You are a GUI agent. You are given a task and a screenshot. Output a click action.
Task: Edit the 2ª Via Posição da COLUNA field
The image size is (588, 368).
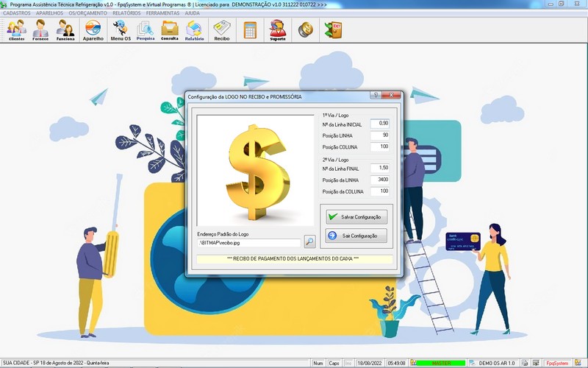point(380,191)
